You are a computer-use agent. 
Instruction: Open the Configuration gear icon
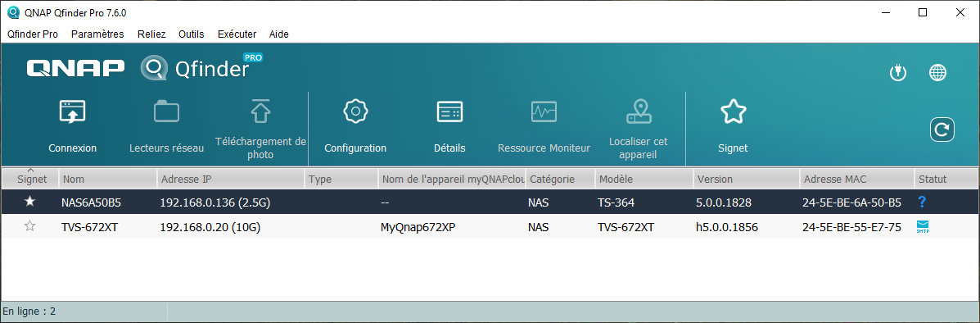tap(355, 111)
